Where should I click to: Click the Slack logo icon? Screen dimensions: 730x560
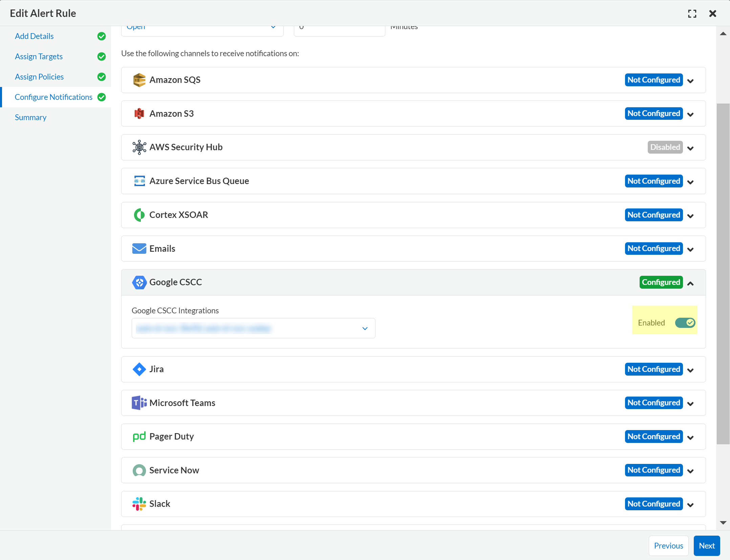[139, 504]
